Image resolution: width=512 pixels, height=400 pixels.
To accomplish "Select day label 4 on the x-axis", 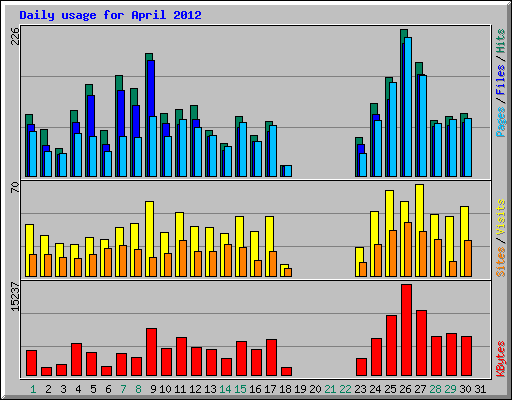I will click(78, 389).
